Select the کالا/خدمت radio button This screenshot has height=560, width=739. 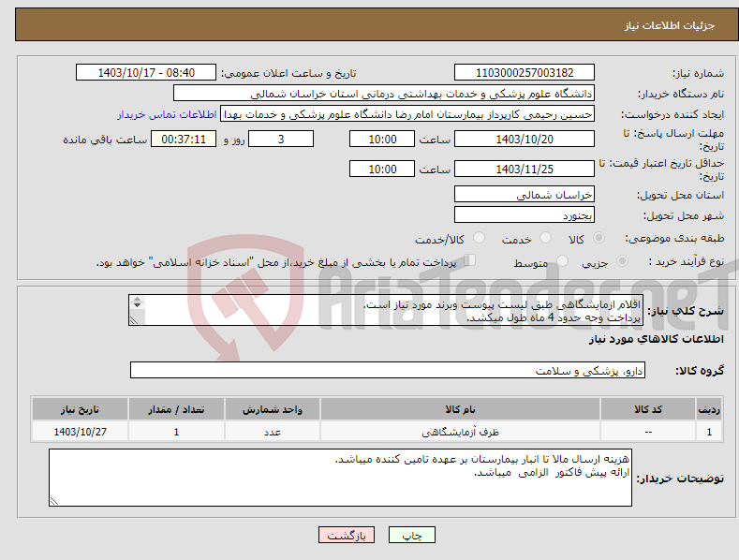(x=479, y=238)
